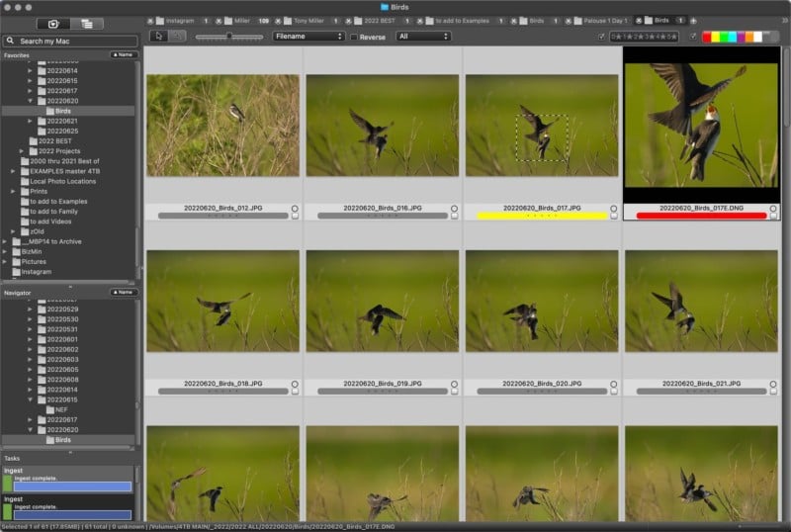Expand the 2022 Projects folder

22,151
